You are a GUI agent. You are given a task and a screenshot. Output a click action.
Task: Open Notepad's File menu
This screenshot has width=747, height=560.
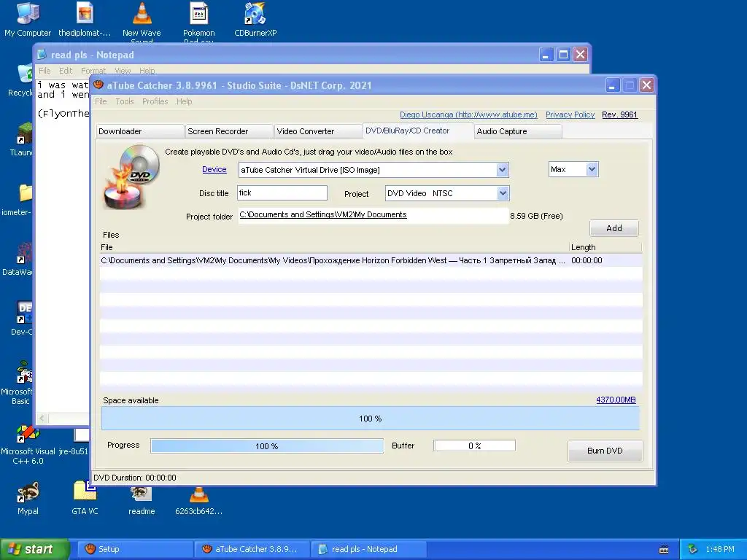(x=44, y=71)
